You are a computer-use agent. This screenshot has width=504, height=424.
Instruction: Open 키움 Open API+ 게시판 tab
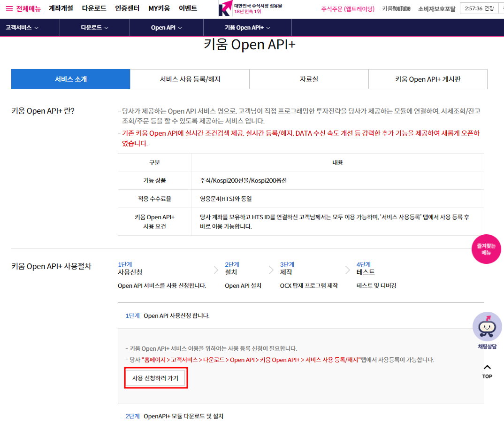point(428,79)
